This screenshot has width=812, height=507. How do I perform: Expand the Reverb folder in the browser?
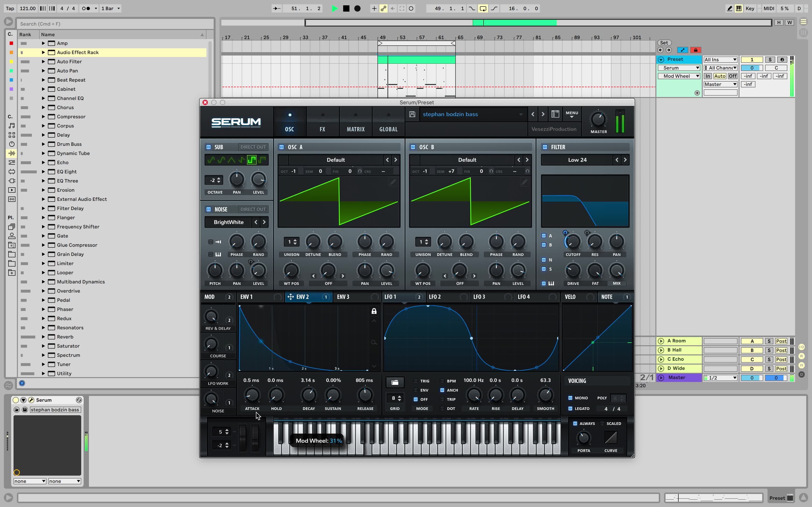click(x=43, y=337)
